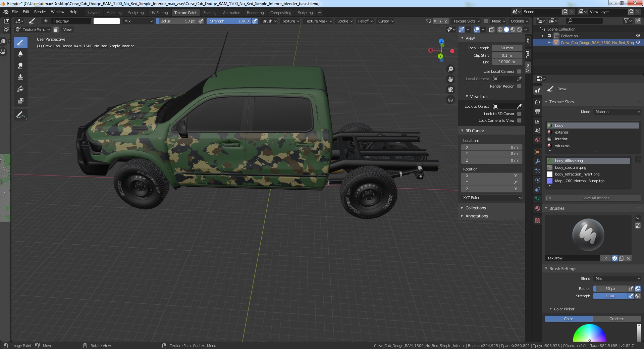Open the Texture Paint mode dropdown
Viewport: 644px width, 349px height.
33,30
